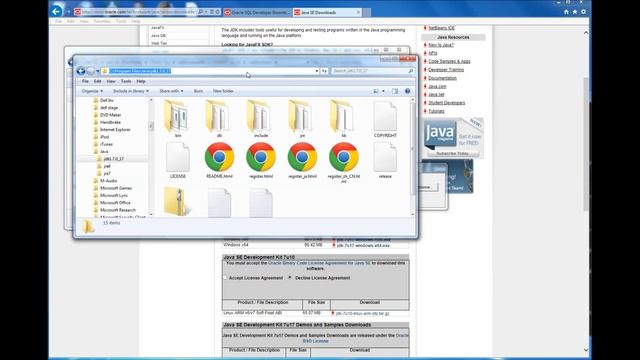The image size is (640, 360).
Task: Click Internet Explorer's Back button
Action: coord(57,11)
